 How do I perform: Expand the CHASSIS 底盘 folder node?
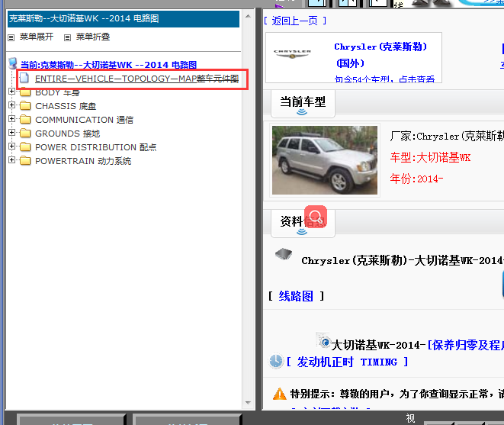[x=11, y=105]
